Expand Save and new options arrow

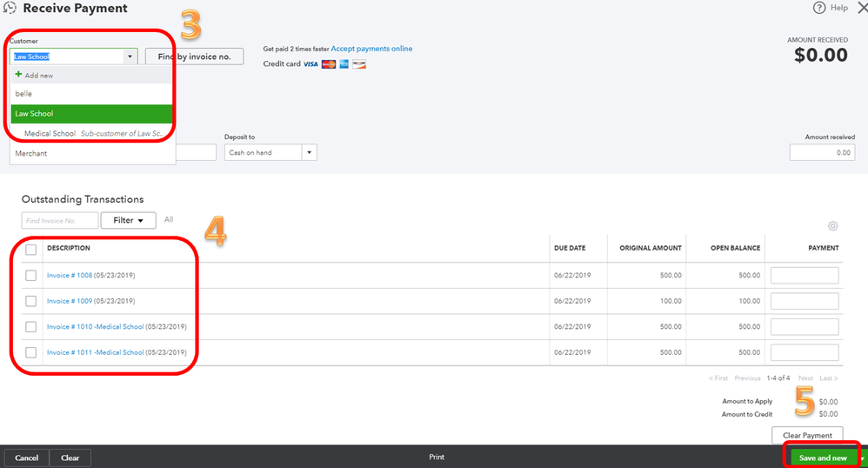(863, 458)
